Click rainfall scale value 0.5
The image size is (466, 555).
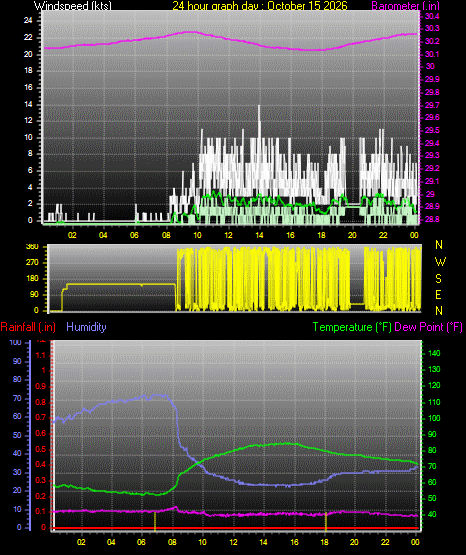[41, 450]
